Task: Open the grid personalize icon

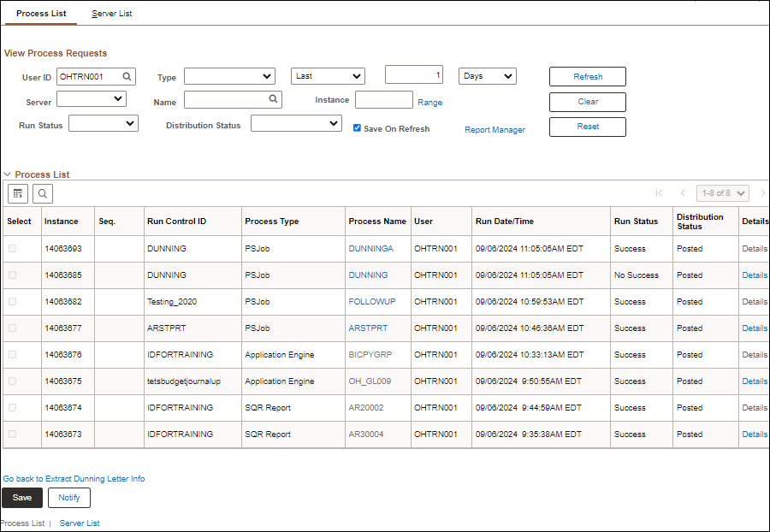Action: coord(18,193)
